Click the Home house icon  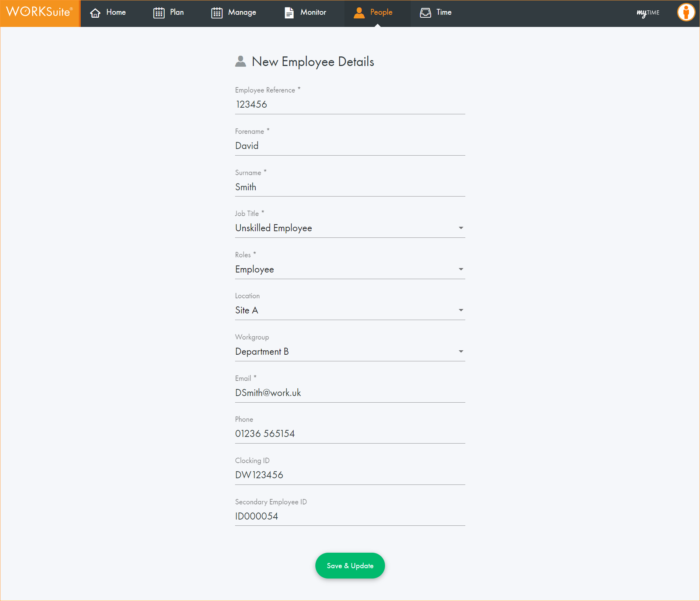point(95,13)
